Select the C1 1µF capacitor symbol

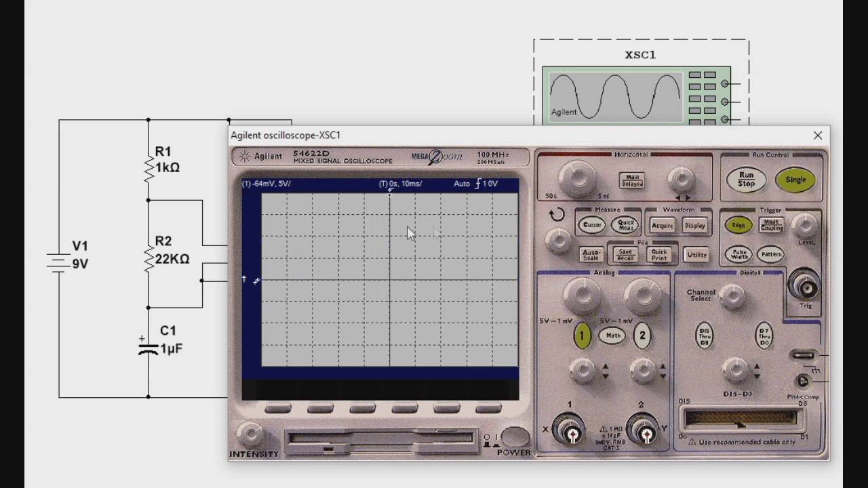(x=148, y=348)
